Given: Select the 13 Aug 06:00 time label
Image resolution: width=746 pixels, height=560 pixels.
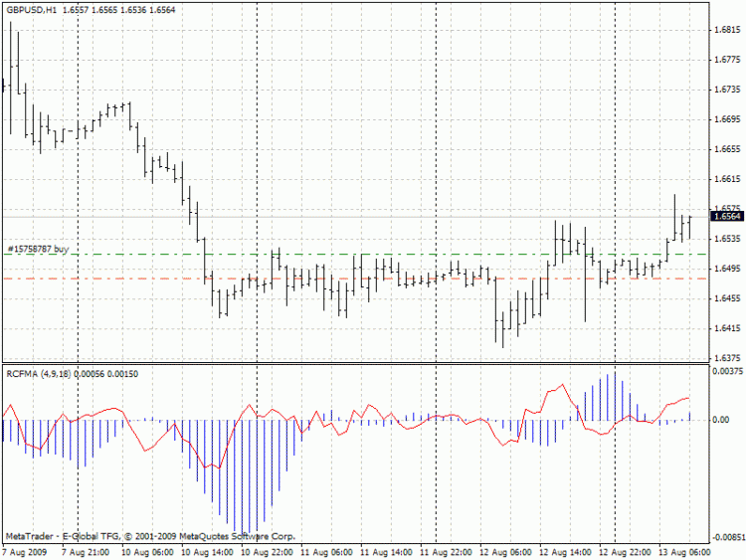Looking at the screenshot, I should (685, 550).
